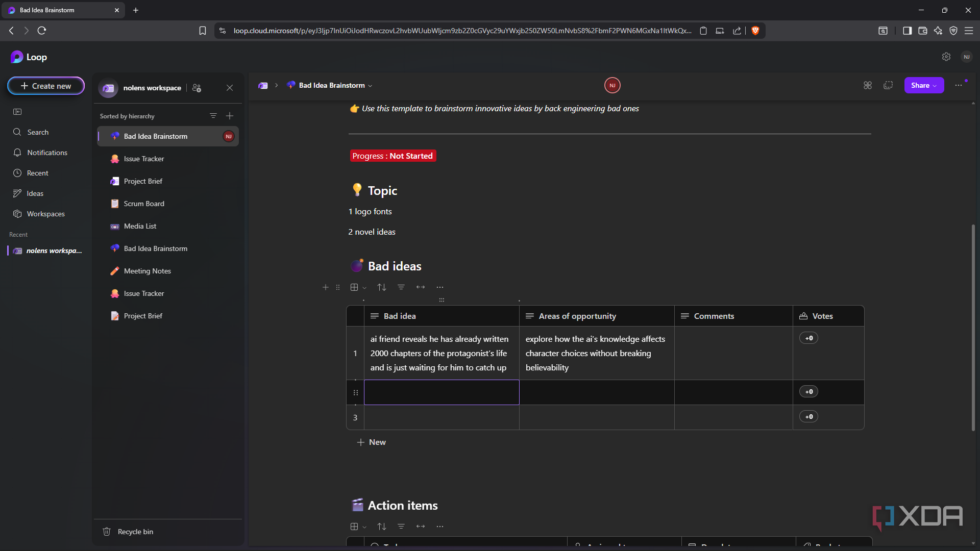Open page more options ellipsis near Share
Screen dimensions: 980x551
pos(959,85)
